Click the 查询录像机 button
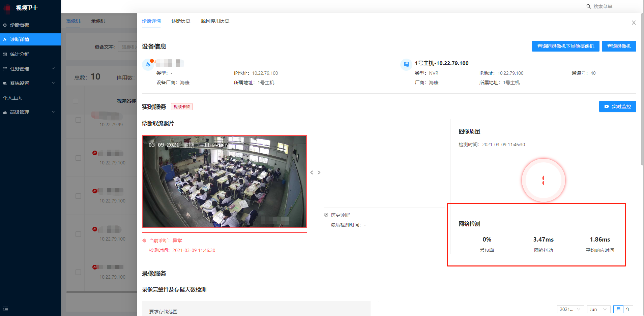644x316 pixels. [619, 46]
